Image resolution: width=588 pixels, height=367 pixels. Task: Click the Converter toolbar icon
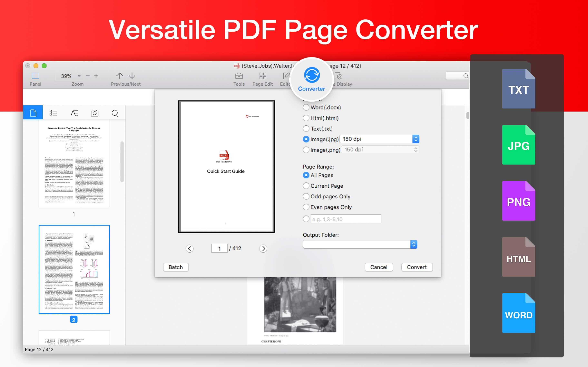(312, 75)
